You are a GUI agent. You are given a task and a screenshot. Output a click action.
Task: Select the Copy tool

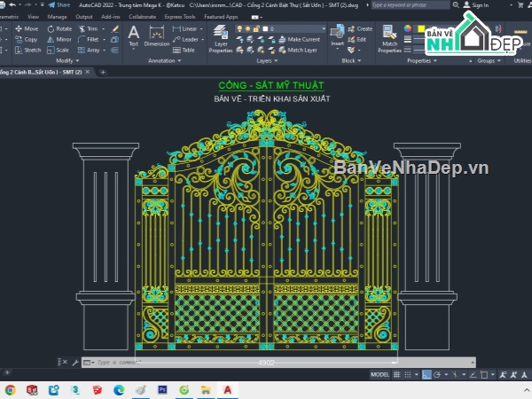pyautogui.click(x=26, y=39)
